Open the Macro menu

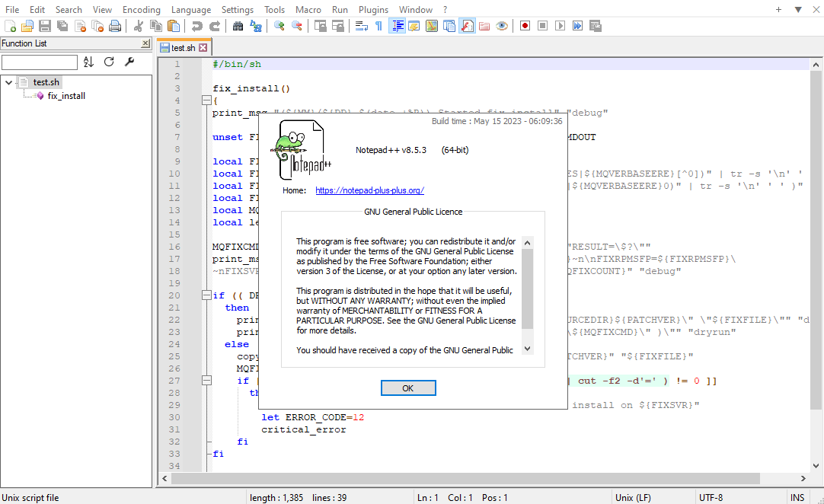coord(308,9)
